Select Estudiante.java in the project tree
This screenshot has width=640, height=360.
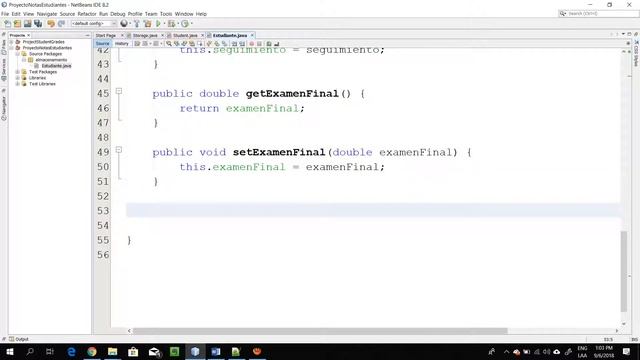(56, 66)
